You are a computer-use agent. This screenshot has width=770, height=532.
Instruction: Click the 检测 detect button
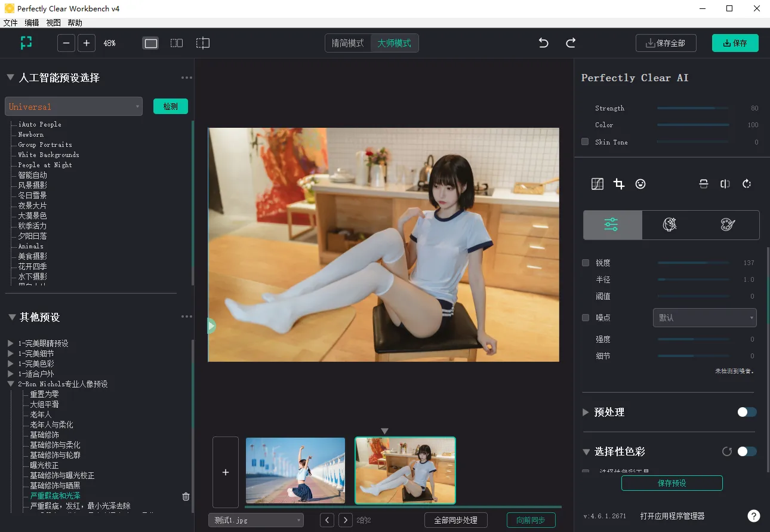pos(171,106)
